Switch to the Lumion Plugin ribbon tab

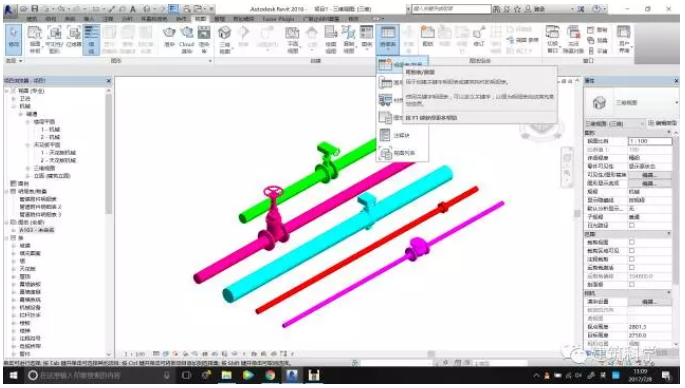click(278, 19)
